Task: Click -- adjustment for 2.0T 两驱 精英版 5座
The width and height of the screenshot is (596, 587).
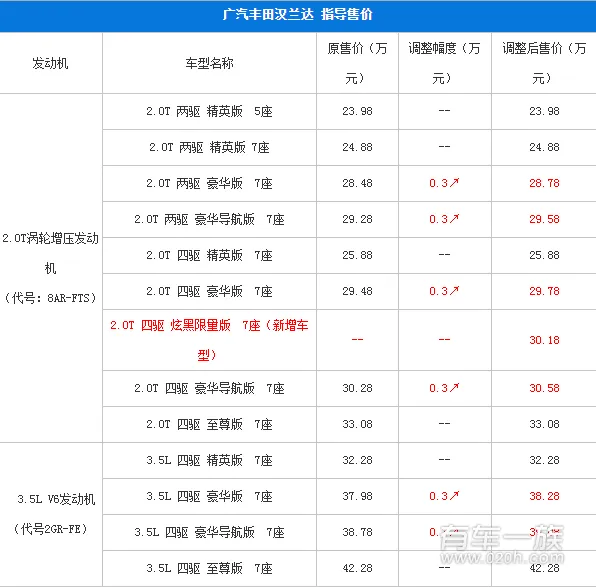Action: point(444,111)
